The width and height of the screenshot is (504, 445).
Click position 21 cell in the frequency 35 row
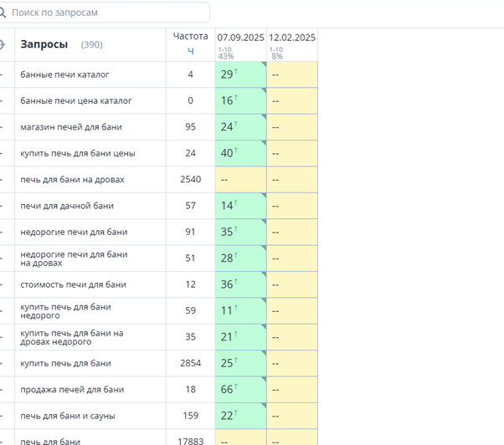point(241,337)
